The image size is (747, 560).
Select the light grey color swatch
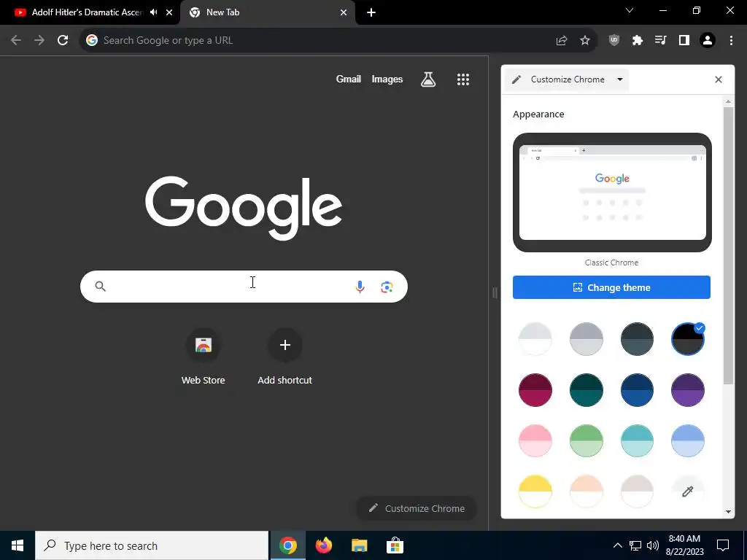(586, 339)
